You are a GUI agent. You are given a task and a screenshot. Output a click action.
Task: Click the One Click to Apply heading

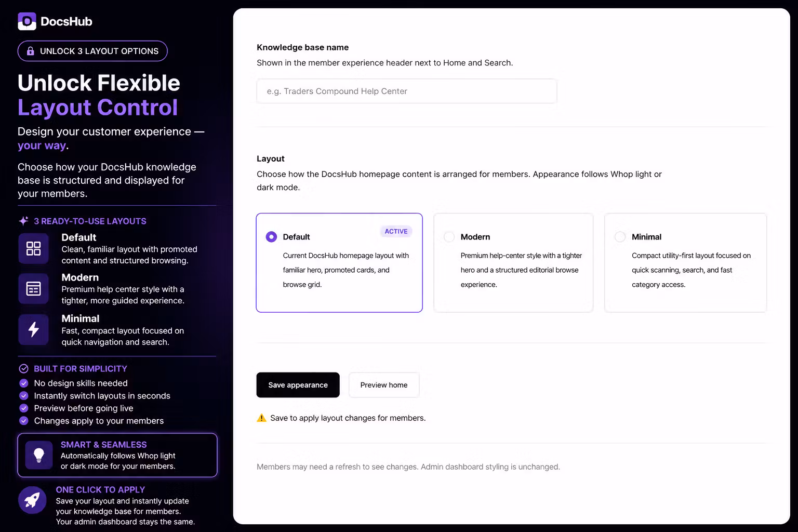[x=100, y=489]
